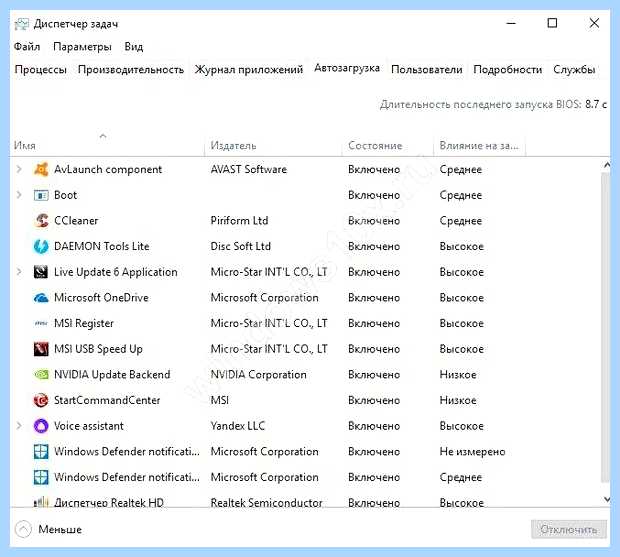
Task: Expand the AvLaunch component entry
Action: click(x=19, y=169)
